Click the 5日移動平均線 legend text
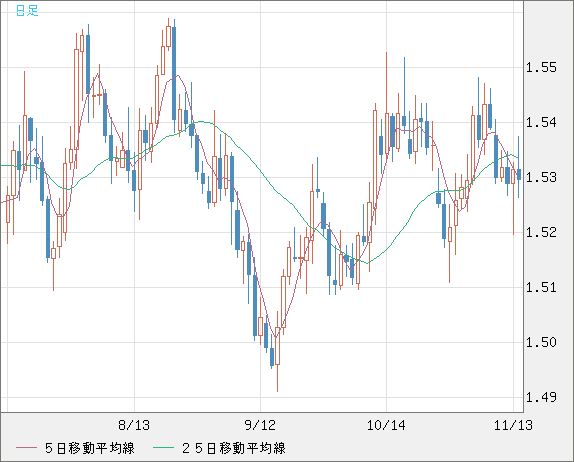The width and height of the screenshot is (574, 462). point(90,448)
